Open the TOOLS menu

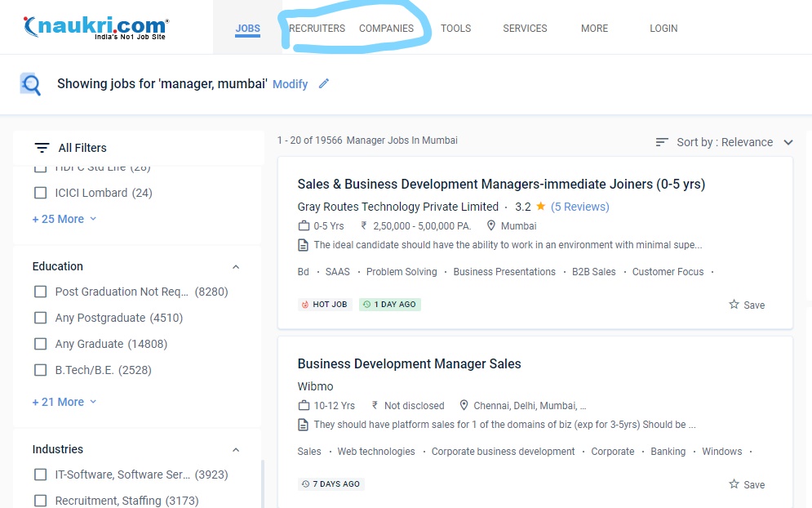455,29
